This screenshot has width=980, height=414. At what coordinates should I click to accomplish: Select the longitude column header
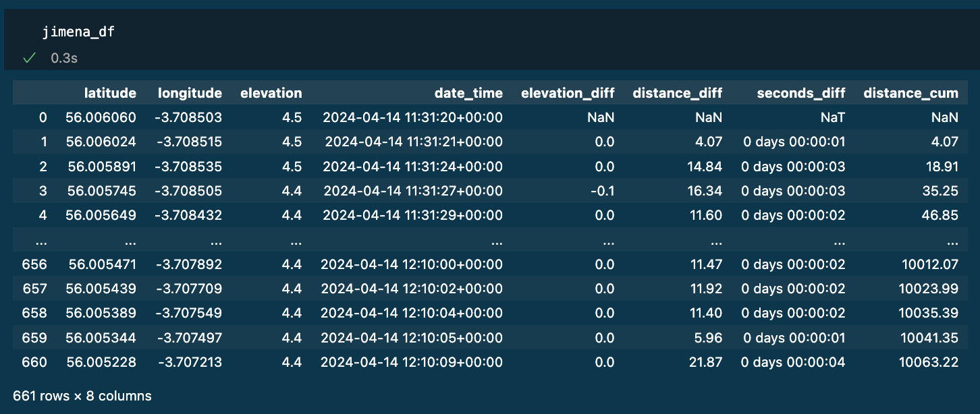pyautogui.click(x=190, y=93)
